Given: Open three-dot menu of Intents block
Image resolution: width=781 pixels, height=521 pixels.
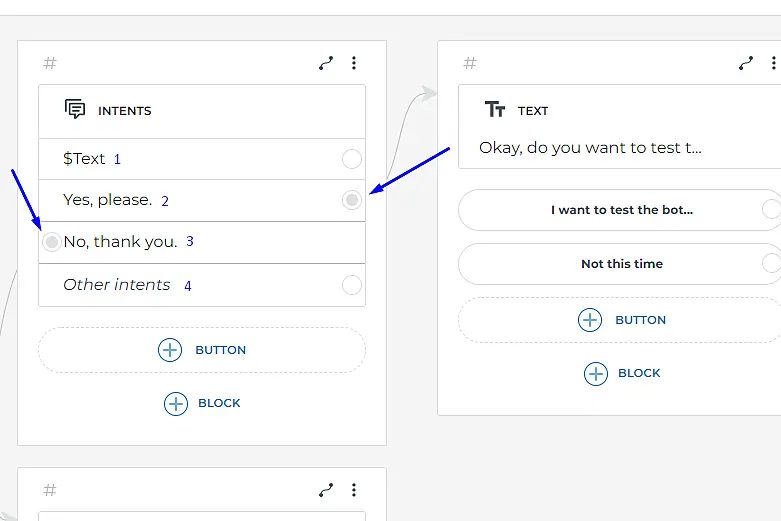Looking at the screenshot, I should [354, 63].
